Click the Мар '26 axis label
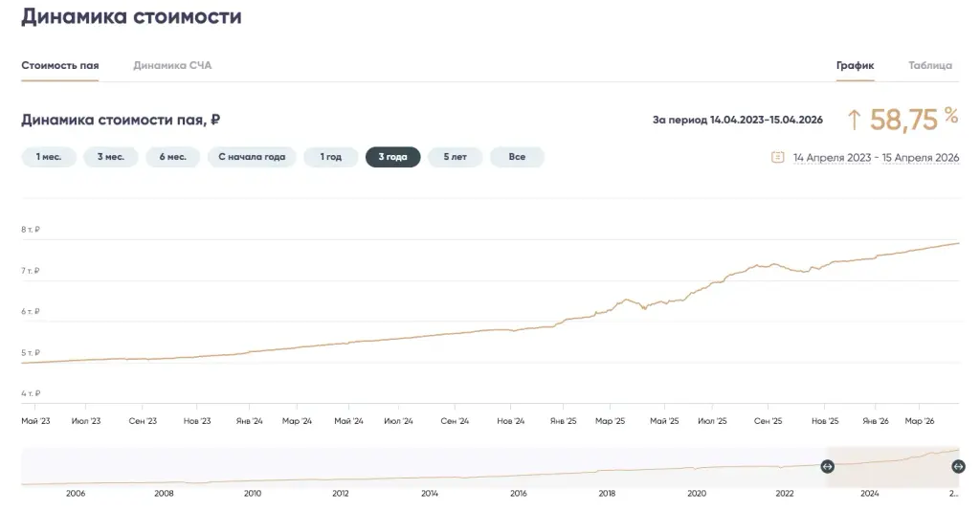This screenshot has width=980, height=512. coord(920,421)
